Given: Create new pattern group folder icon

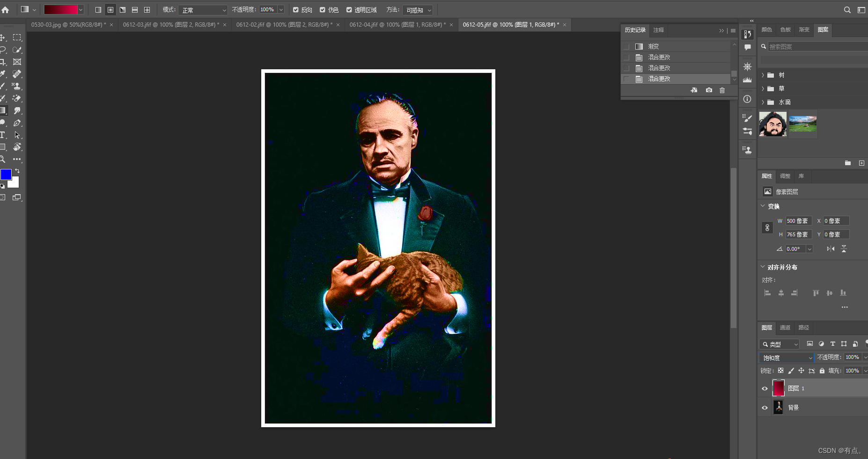Looking at the screenshot, I should tap(848, 163).
